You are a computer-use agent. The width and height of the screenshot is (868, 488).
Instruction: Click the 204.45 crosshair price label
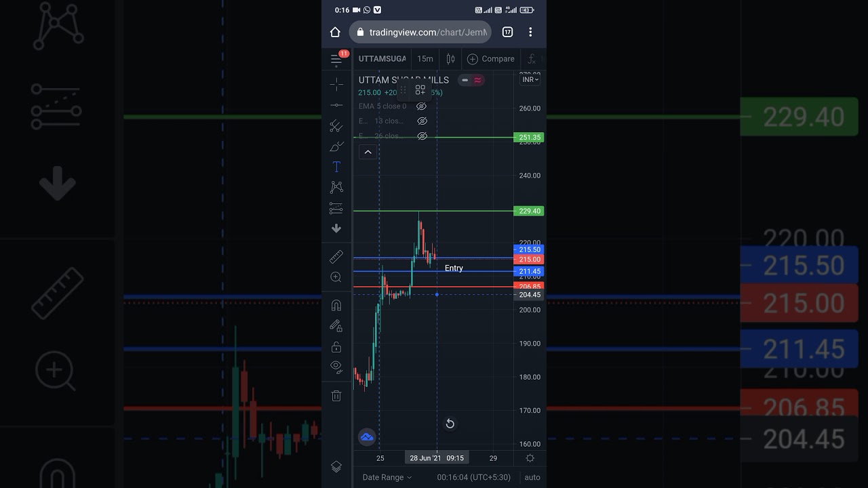pos(530,295)
